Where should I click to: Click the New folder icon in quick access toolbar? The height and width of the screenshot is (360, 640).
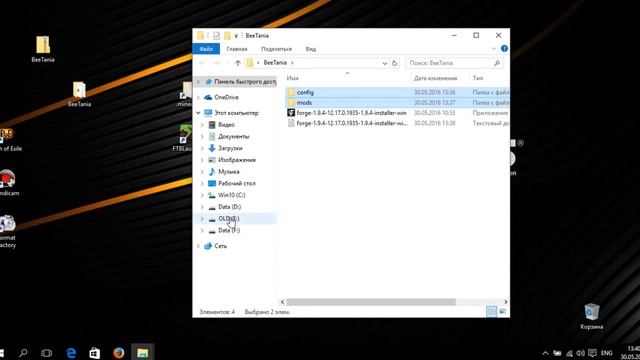227,36
